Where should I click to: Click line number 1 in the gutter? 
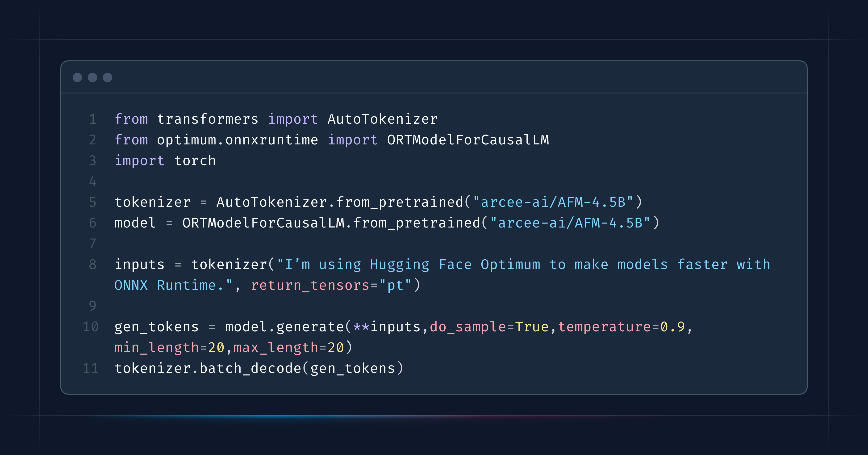coord(93,119)
